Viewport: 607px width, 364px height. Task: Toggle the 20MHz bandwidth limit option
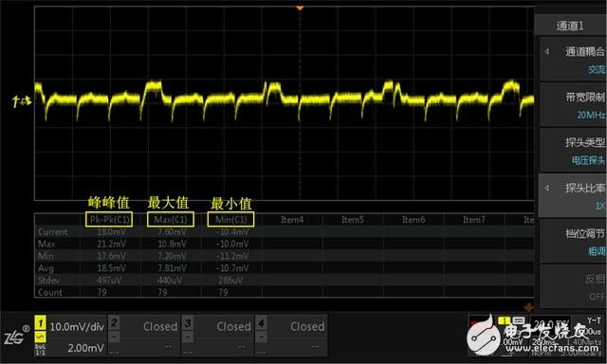tap(573, 105)
